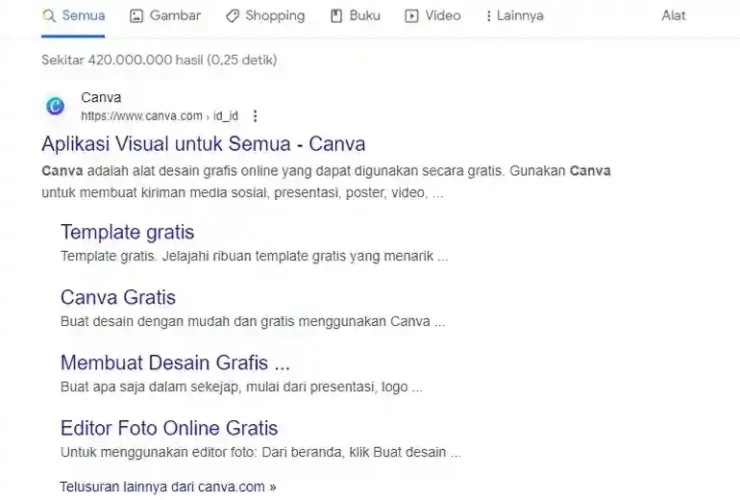The height and width of the screenshot is (500, 740).
Task: Click the image icon beside Gambar
Action: pos(136,16)
